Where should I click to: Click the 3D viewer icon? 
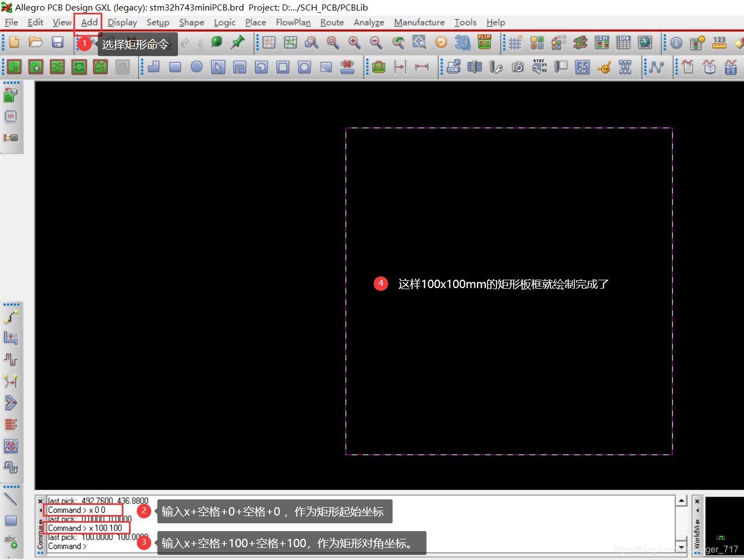462,42
